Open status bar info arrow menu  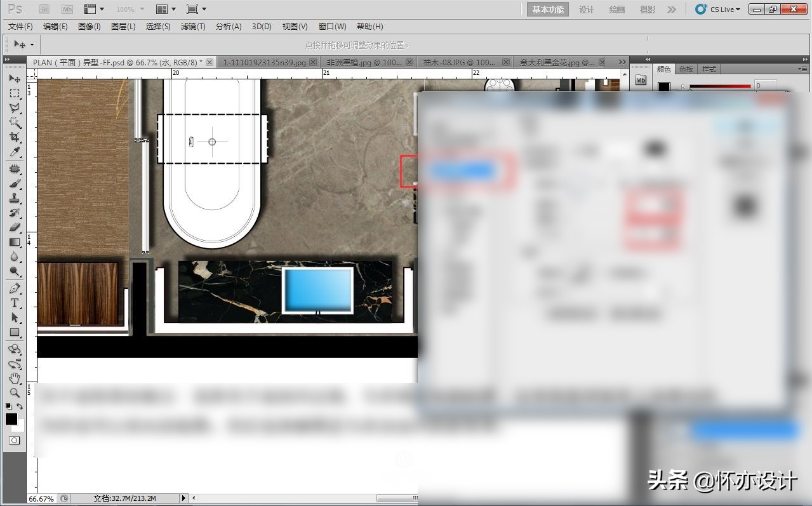(184, 498)
